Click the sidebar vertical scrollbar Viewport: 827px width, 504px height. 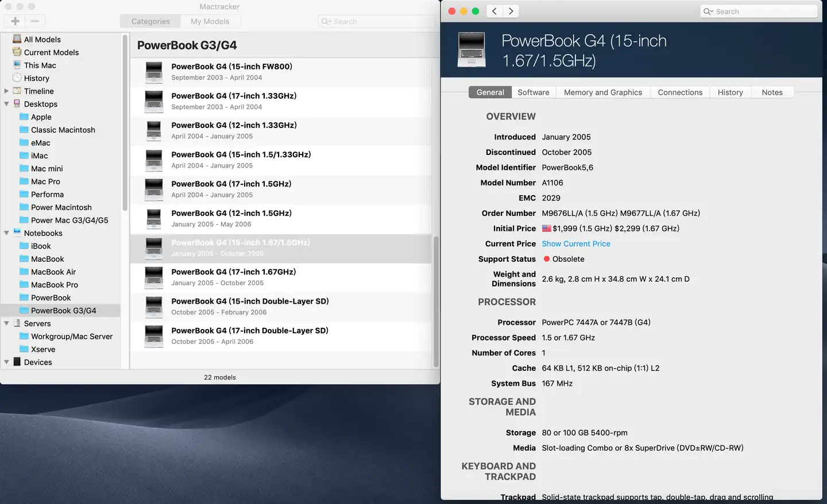pos(125,123)
